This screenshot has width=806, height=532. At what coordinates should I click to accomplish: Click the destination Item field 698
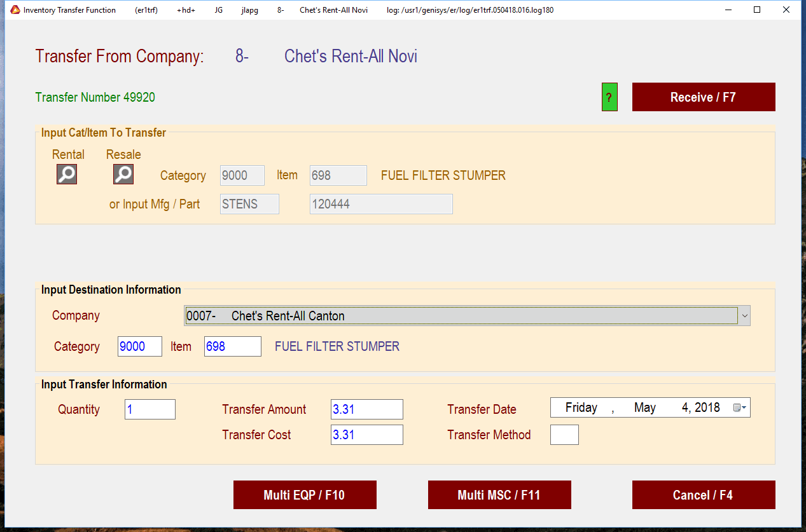(x=233, y=346)
